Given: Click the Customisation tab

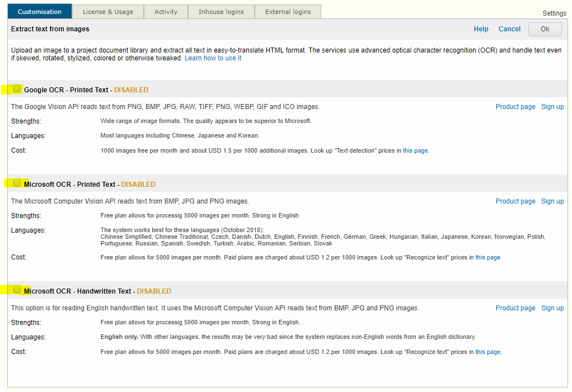Looking at the screenshot, I should [40, 12].
